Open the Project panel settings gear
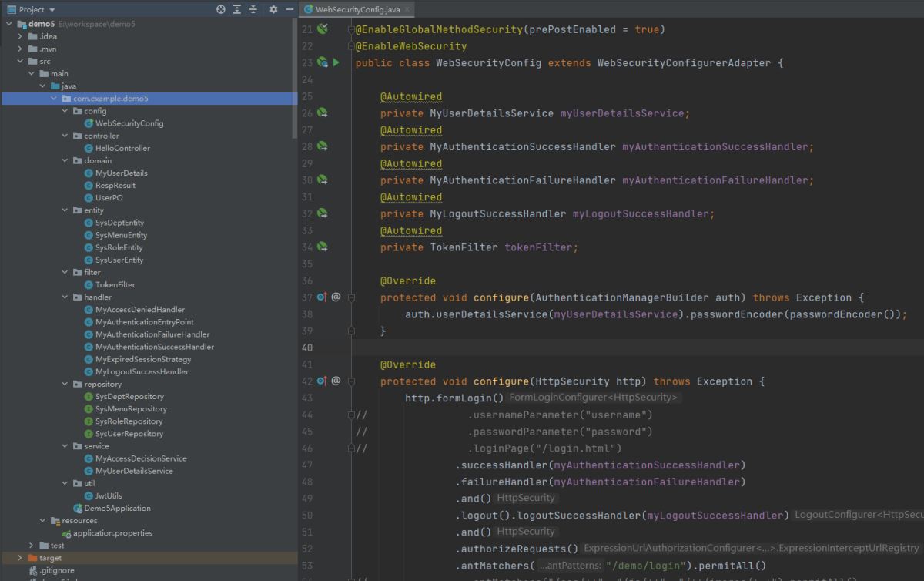The height and width of the screenshot is (581, 924). (273, 9)
